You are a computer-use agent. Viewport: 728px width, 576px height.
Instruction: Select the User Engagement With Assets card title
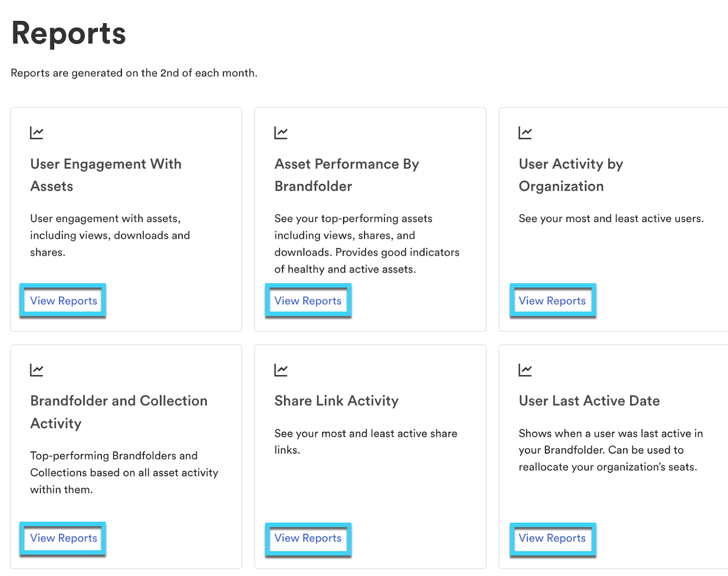[x=106, y=175]
